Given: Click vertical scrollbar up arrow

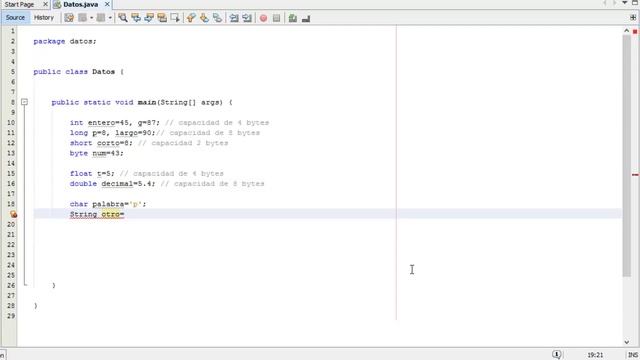Looking at the screenshot, I should pos(627,31).
